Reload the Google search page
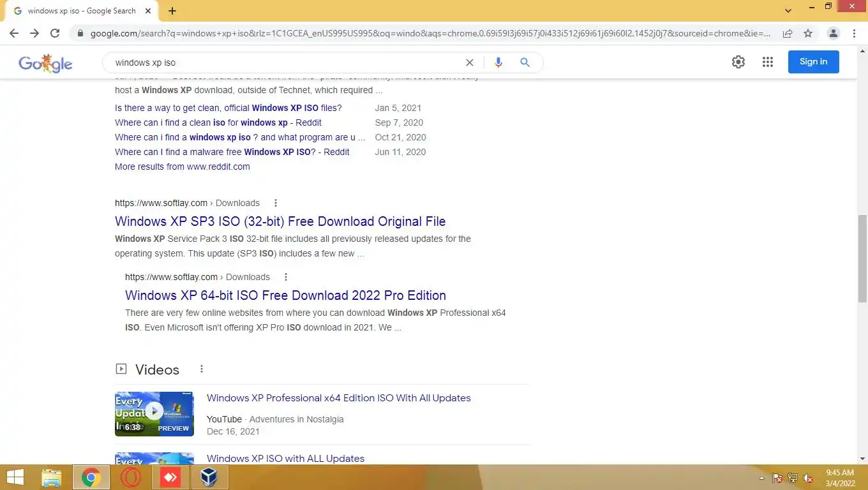The height and width of the screenshot is (490, 868). 55,33
